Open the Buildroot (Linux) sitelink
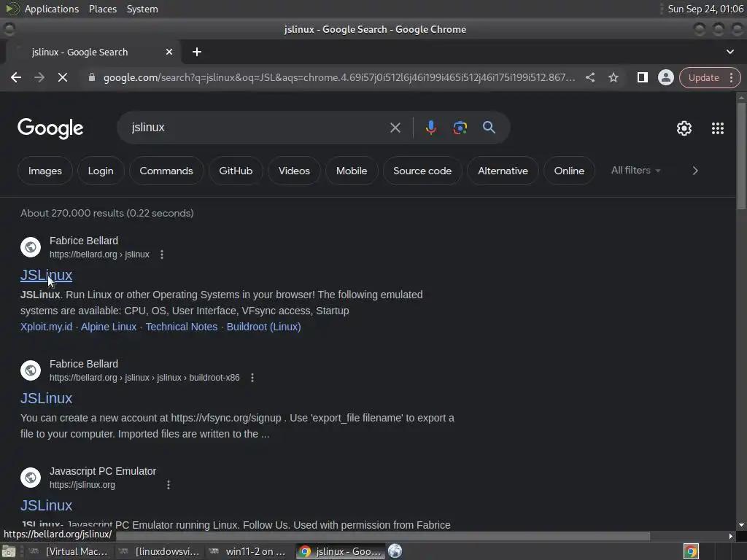747x560 pixels. [263, 327]
